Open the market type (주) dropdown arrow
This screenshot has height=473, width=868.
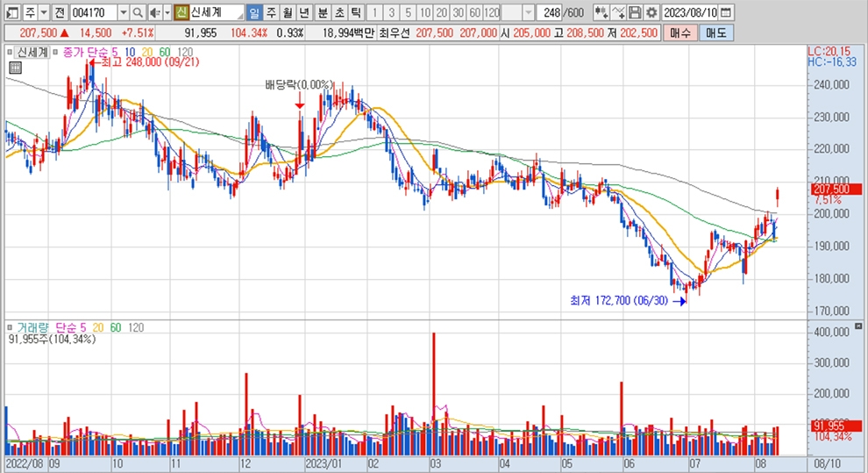[x=43, y=12]
